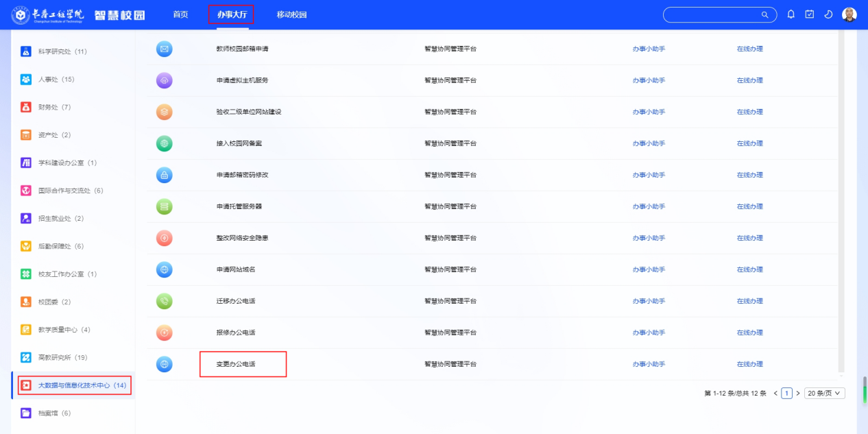Go to previous page arrow
The width and height of the screenshot is (868, 434).
(775, 393)
